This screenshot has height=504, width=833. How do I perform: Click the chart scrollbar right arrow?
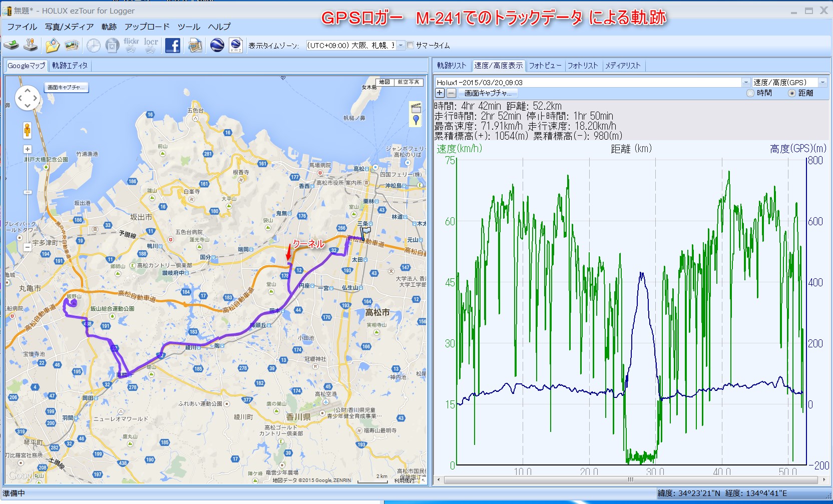(824, 479)
